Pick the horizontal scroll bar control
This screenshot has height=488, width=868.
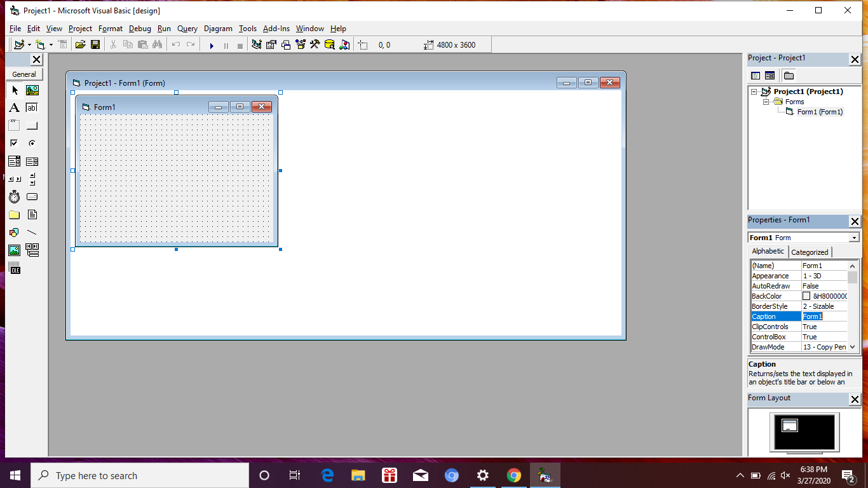click(15, 179)
